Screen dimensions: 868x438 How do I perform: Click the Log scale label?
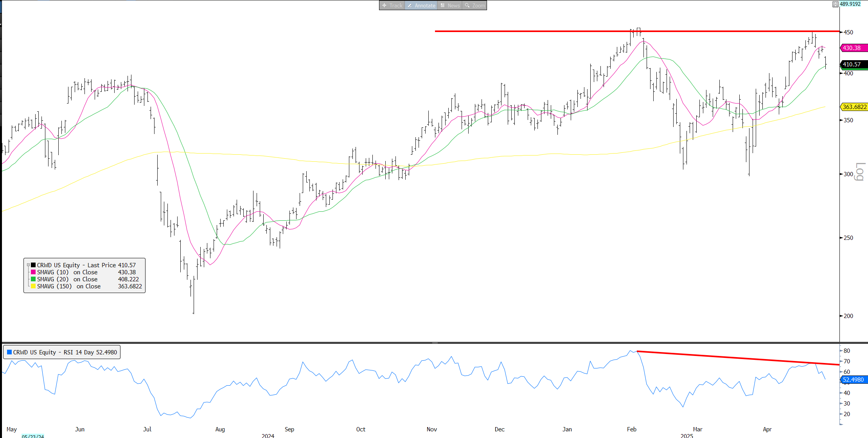point(859,172)
